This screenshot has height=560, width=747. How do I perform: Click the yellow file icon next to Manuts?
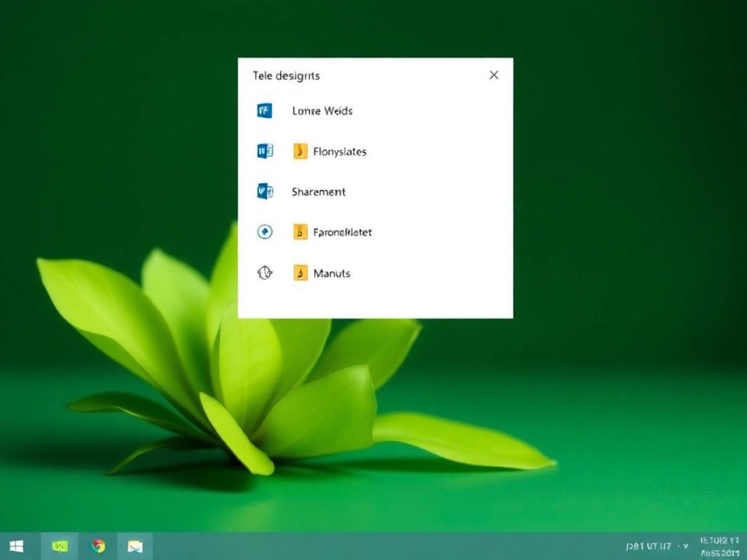click(x=300, y=273)
